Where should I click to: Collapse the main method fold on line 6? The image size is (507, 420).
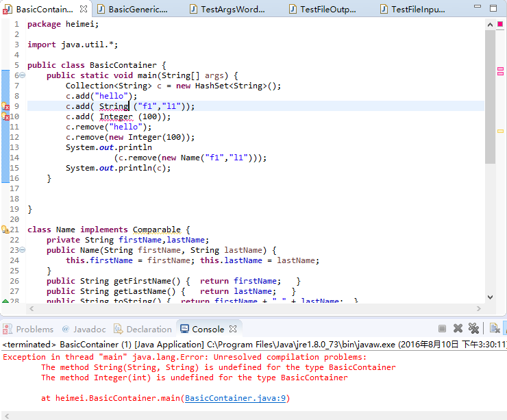[x=23, y=75]
